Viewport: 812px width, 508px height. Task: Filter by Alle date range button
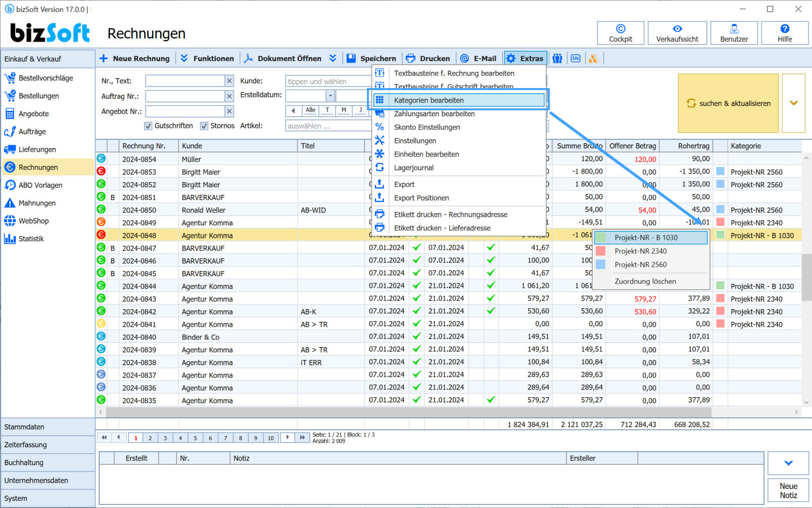pyautogui.click(x=310, y=110)
